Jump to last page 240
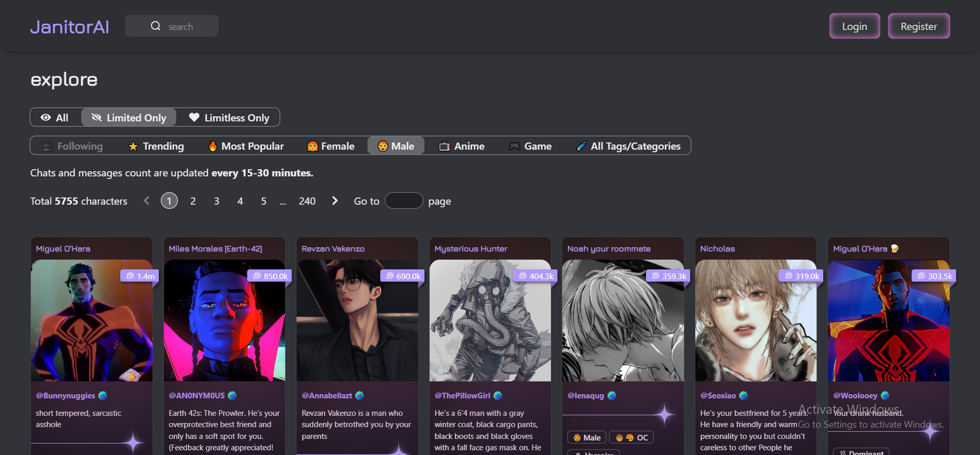Screen dimensions: 980x455 (x=307, y=201)
